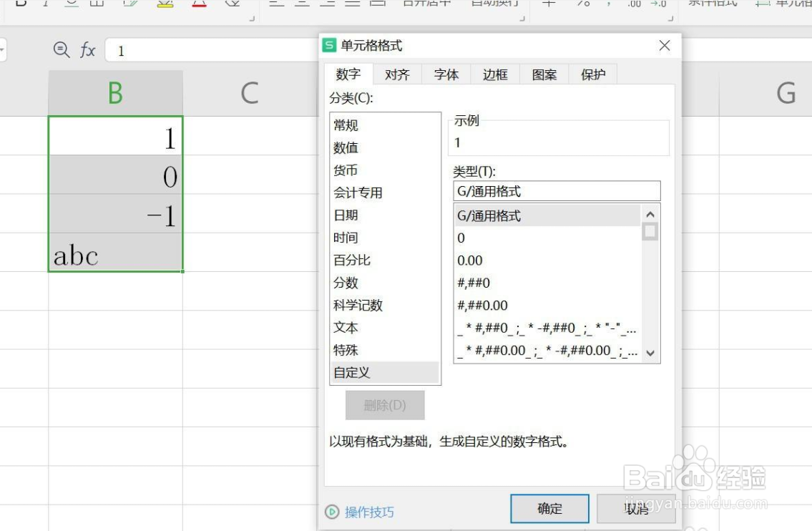Image resolution: width=812 pixels, height=531 pixels.
Task: Cancel with the 取消 button
Action: pos(636,509)
